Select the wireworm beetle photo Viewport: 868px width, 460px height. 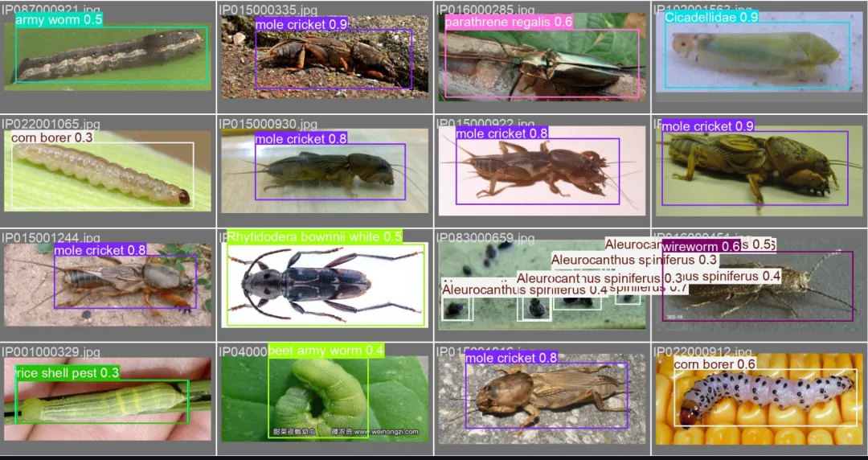[759, 285]
